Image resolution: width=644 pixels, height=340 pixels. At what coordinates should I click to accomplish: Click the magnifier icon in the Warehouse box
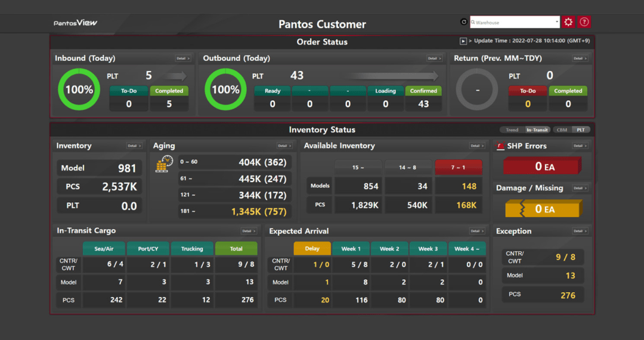[x=473, y=22]
